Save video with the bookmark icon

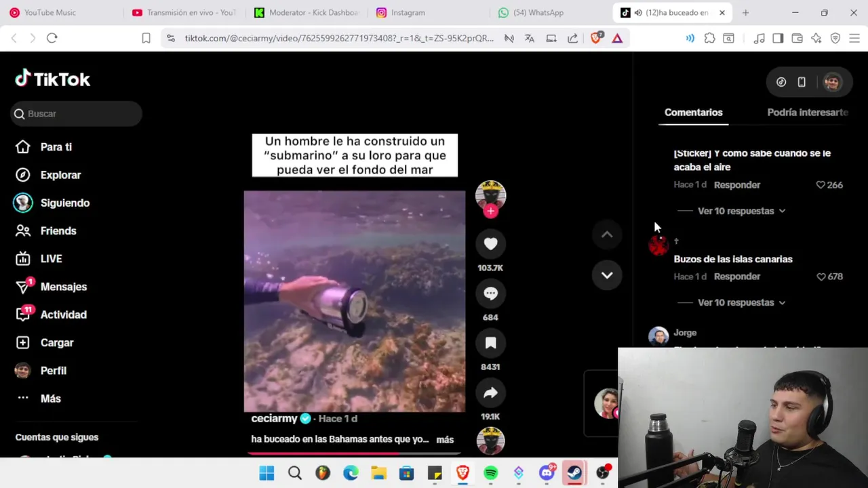coord(490,343)
